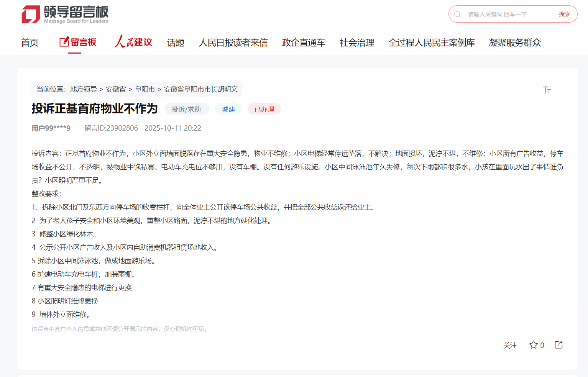Open 社会治理 from the navigation bar

point(356,43)
